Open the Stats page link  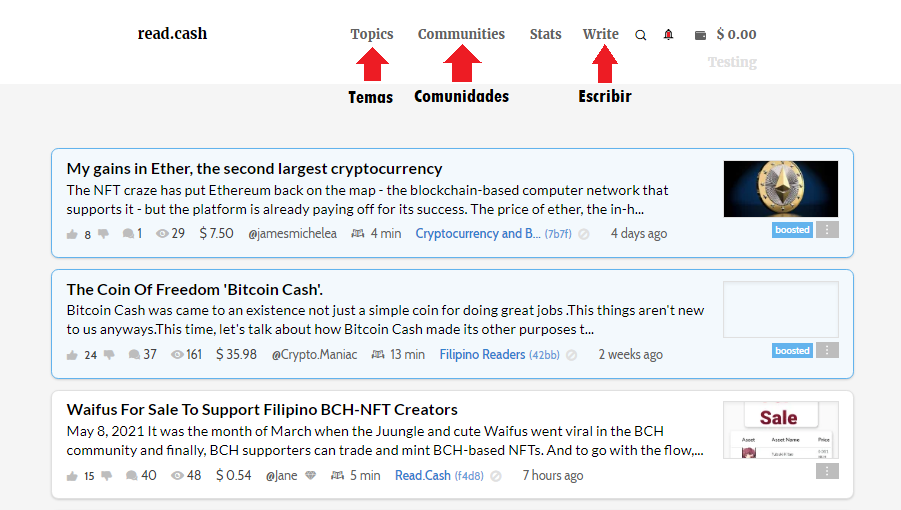coord(545,34)
